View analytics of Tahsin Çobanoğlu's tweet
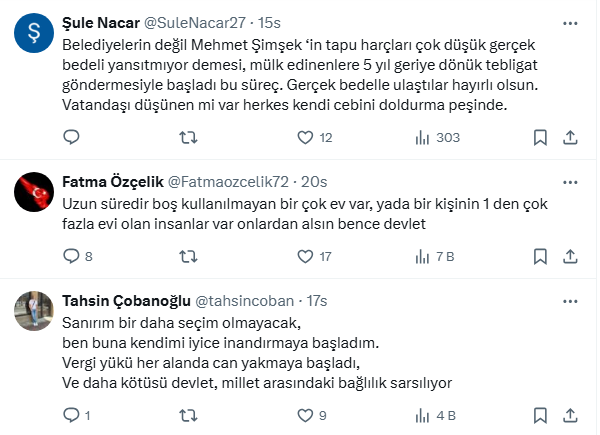The height and width of the screenshot is (435, 600). (x=417, y=415)
